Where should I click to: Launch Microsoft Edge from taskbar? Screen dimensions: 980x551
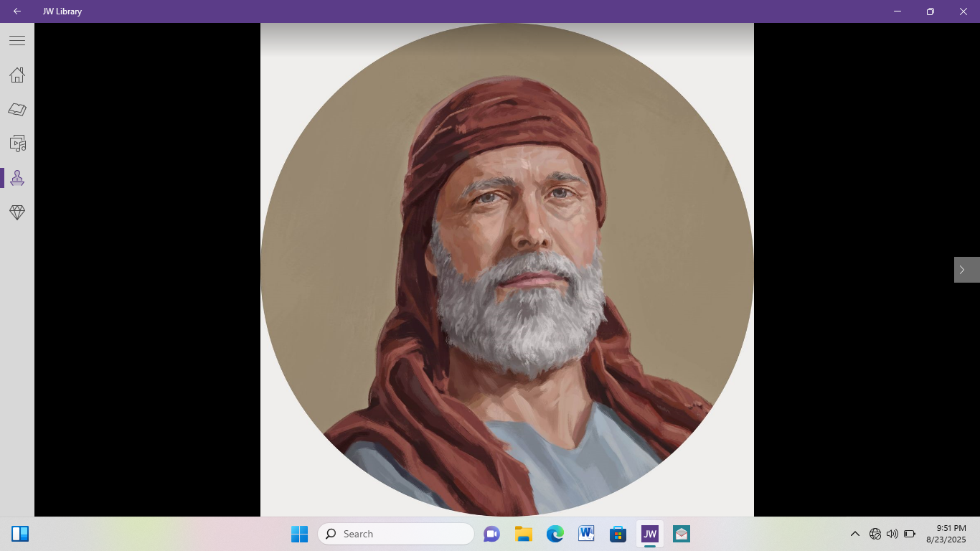tap(555, 534)
